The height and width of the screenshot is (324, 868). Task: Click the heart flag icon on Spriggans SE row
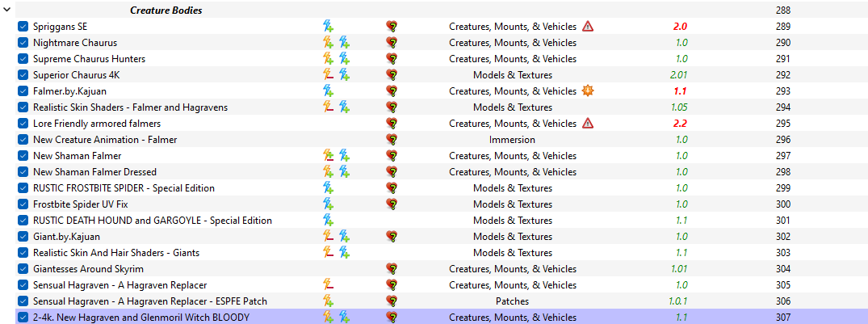click(392, 26)
